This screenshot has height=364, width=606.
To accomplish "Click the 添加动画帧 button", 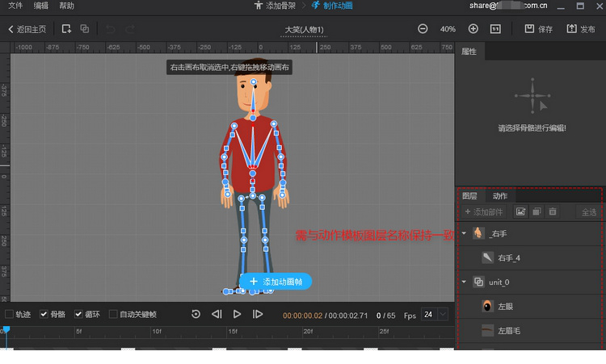I will pyautogui.click(x=276, y=282).
